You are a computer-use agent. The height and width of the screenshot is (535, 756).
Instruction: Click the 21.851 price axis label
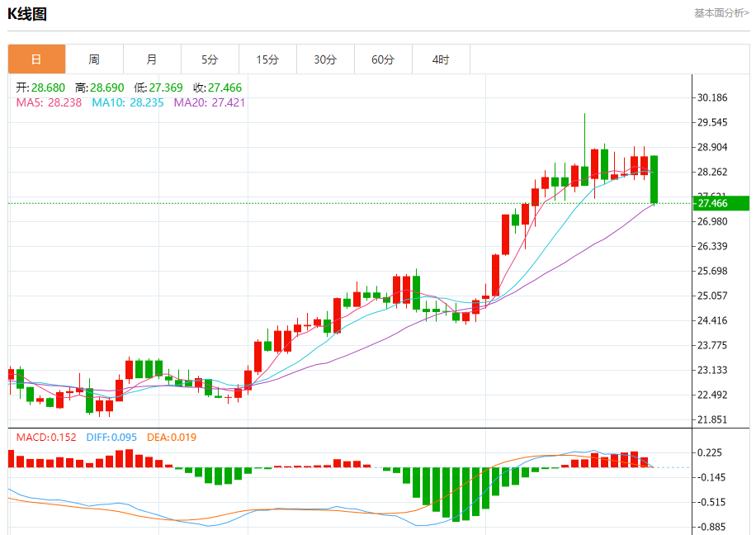click(712, 419)
